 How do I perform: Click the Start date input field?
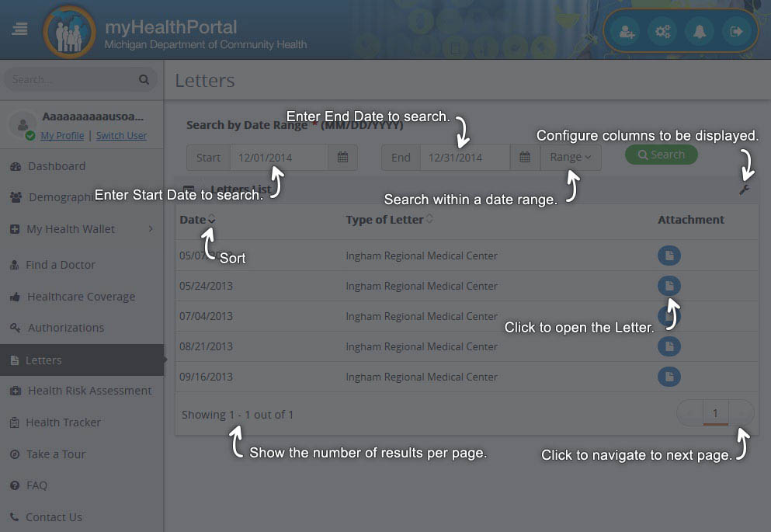point(279,158)
